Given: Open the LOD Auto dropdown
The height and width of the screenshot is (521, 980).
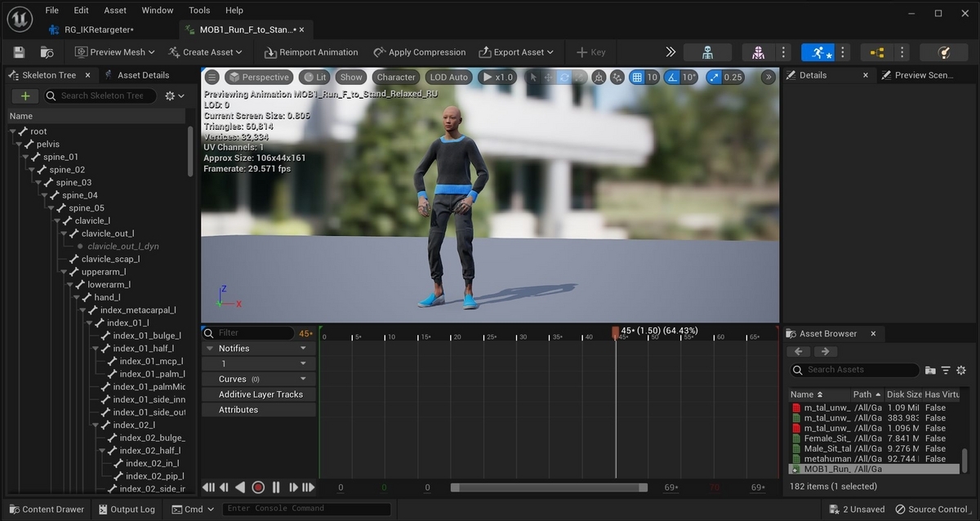Looking at the screenshot, I should (x=449, y=78).
